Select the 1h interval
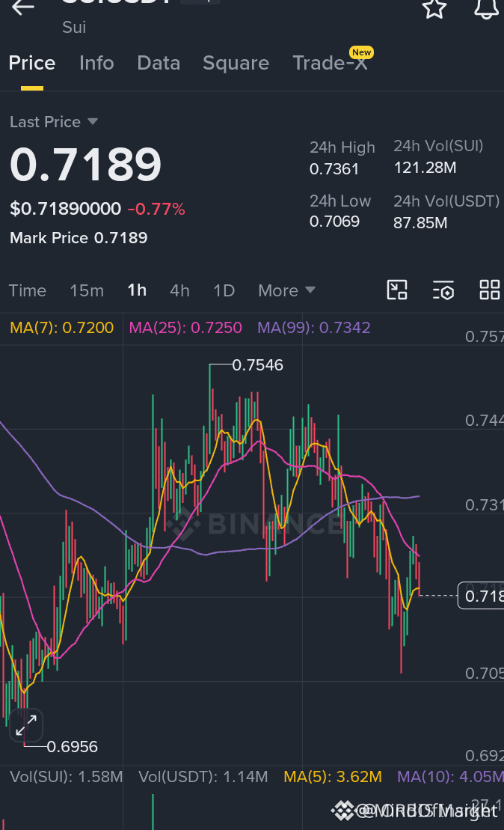The width and height of the screenshot is (504, 830). 137,290
